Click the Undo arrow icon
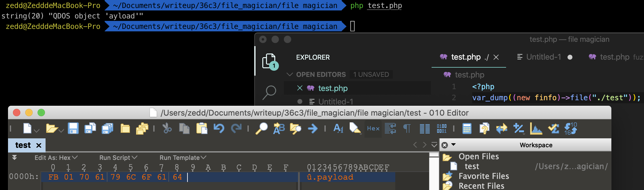Screen dimensions: 644x190 tap(219, 128)
